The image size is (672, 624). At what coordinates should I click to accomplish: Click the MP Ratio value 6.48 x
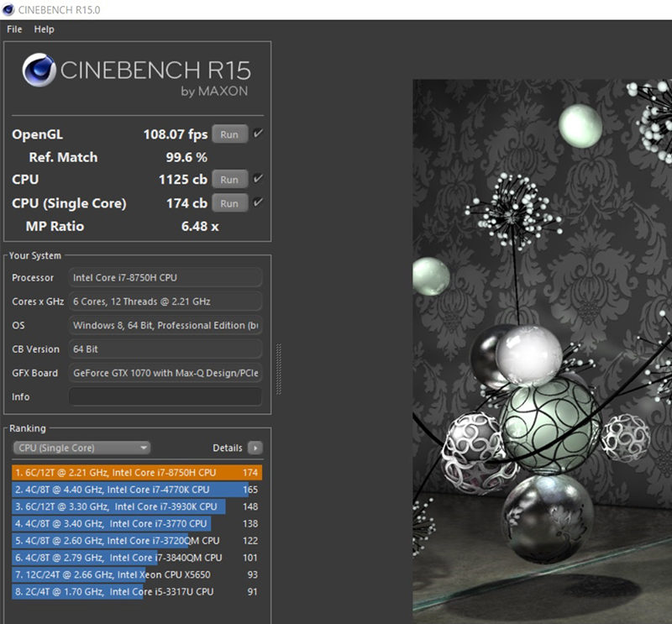(200, 226)
